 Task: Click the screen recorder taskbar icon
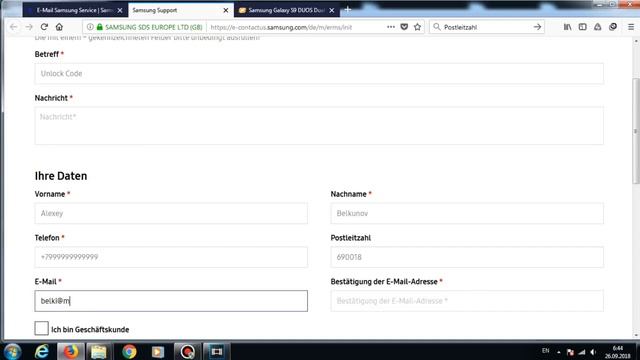[x=187, y=351]
